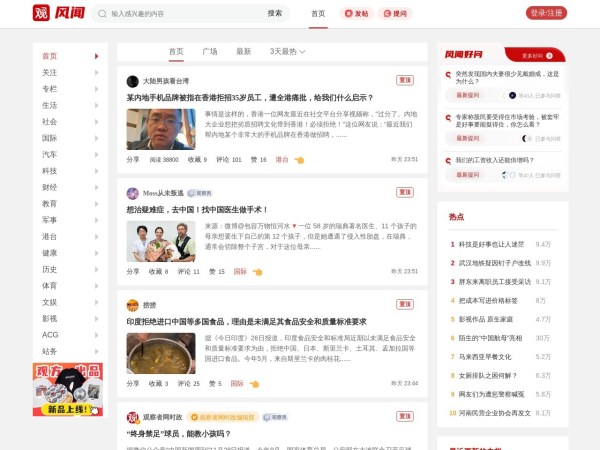Expand the 3天最热 dropdown
600x450 pixels.
[287, 51]
